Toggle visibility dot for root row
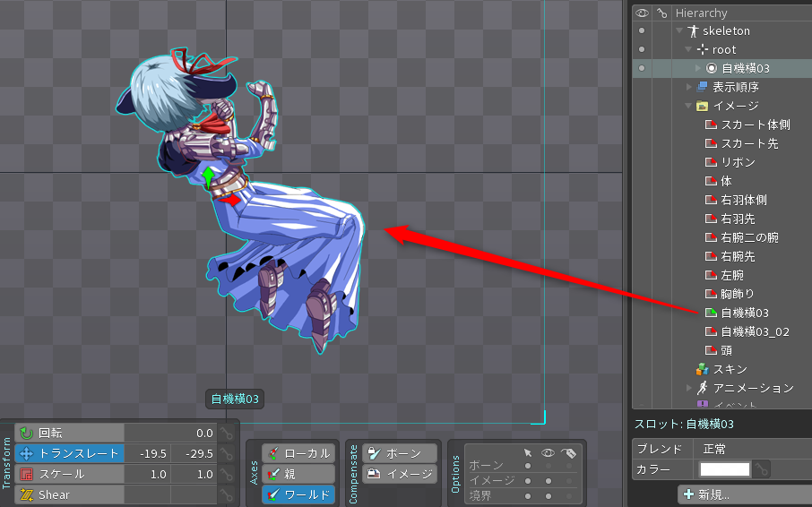This screenshot has width=812, height=507. click(x=642, y=49)
